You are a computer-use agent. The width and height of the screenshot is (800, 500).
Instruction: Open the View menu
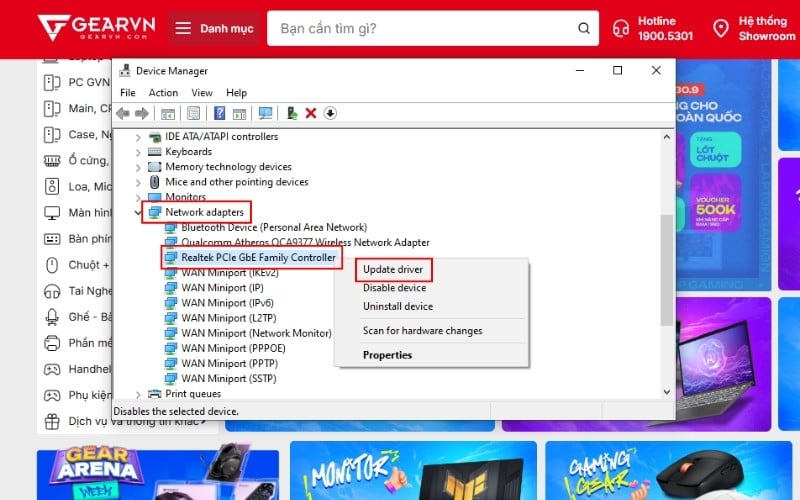point(202,93)
